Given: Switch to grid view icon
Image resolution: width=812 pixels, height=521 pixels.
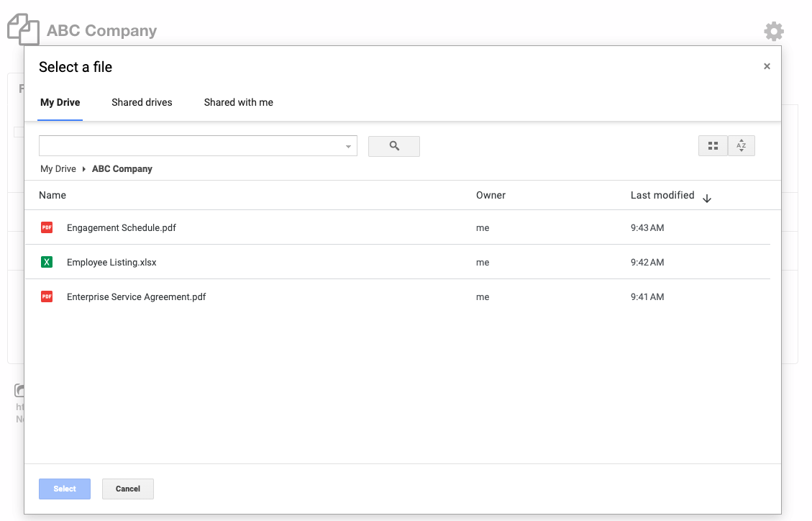Looking at the screenshot, I should tap(713, 146).
